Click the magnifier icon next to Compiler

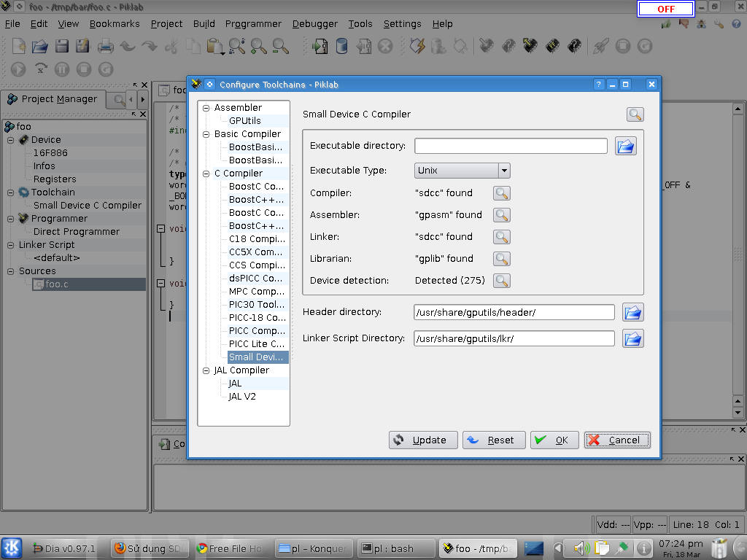(501, 193)
